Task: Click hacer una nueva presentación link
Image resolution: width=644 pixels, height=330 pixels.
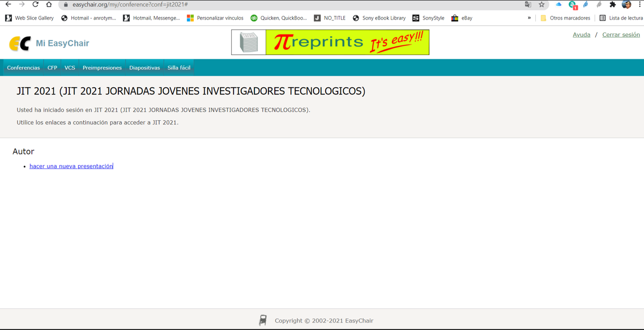Action: [71, 166]
